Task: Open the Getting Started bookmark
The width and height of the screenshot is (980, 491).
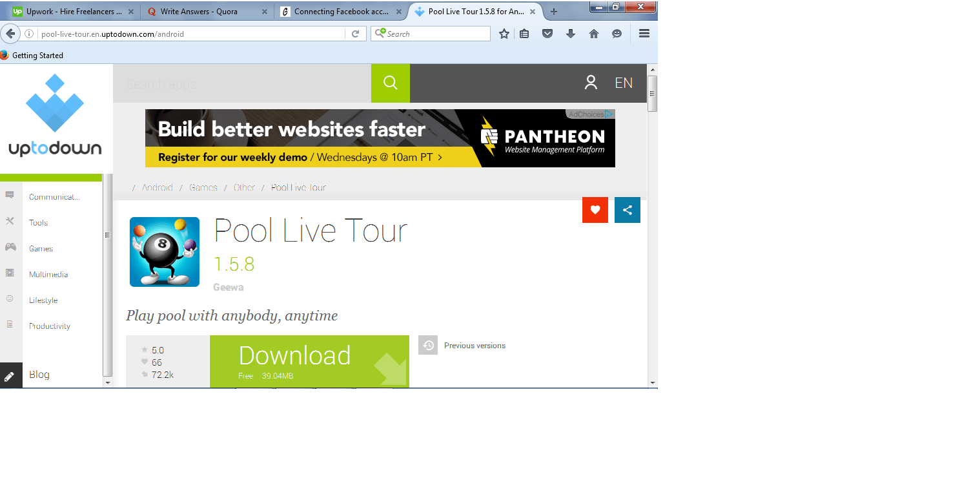Action: click(37, 56)
